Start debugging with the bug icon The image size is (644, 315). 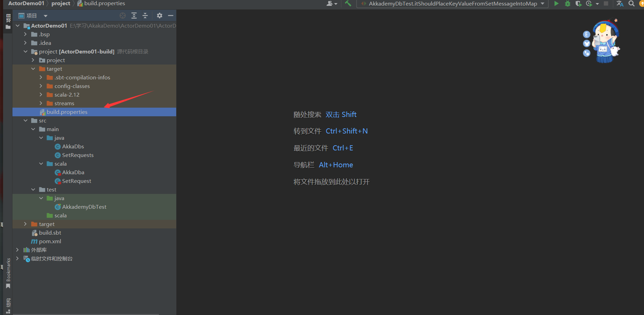(x=567, y=3)
